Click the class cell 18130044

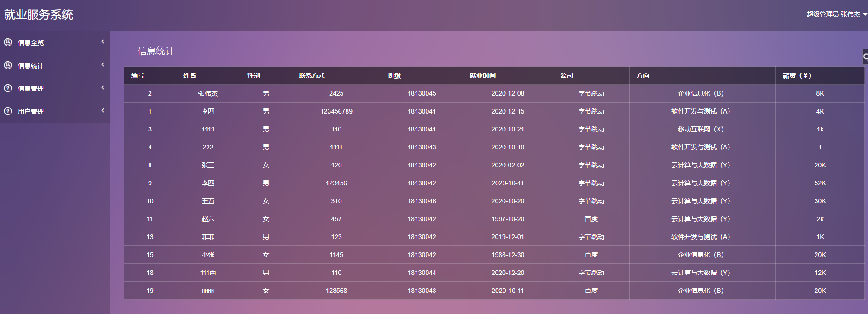click(422, 273)
